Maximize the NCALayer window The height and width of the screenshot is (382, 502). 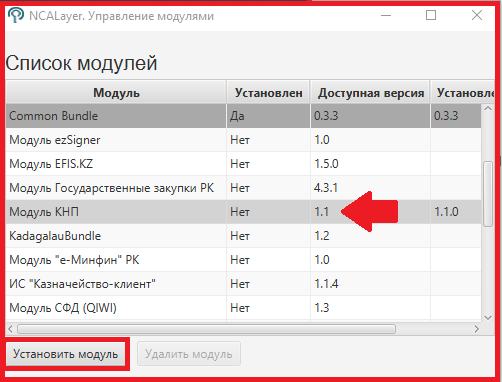(x=431, y=15)
